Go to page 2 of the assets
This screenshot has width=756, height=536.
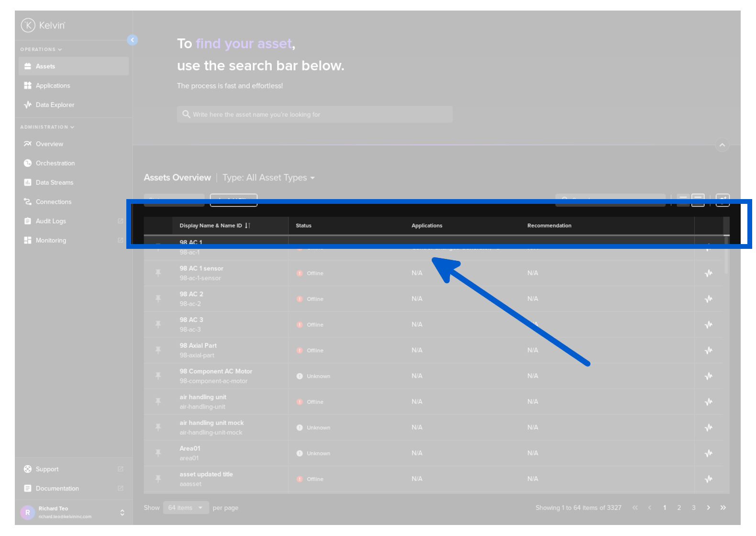click(679, 508)
